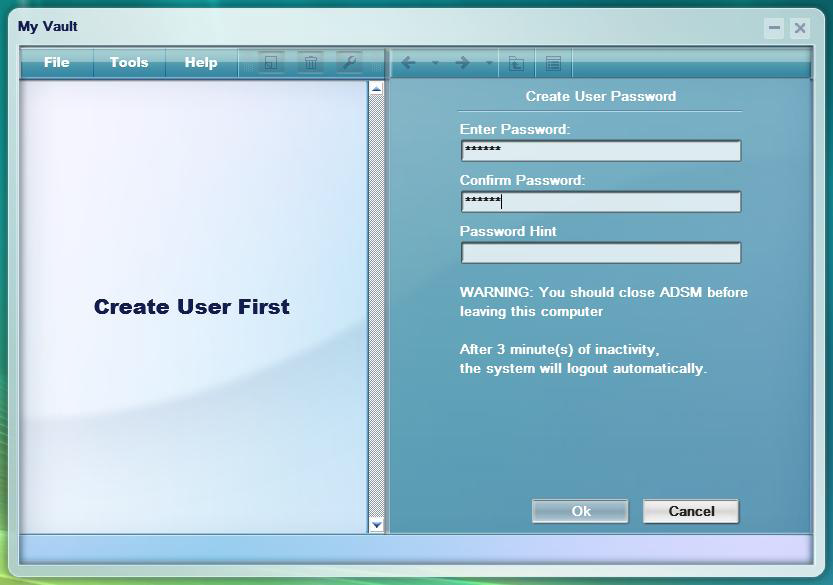This screenshot has height=585, width=833.
Task: Open the File menu
Action: [56, 63]
